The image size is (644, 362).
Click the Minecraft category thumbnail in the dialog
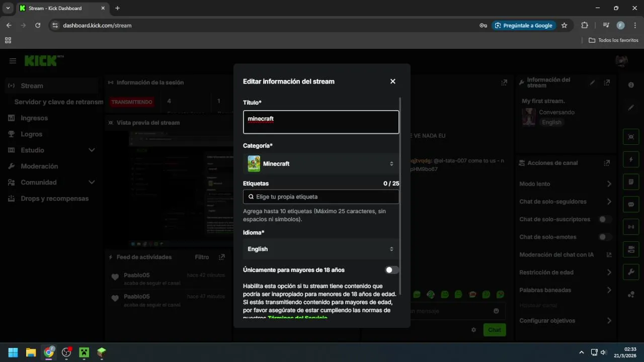point(254,163)
